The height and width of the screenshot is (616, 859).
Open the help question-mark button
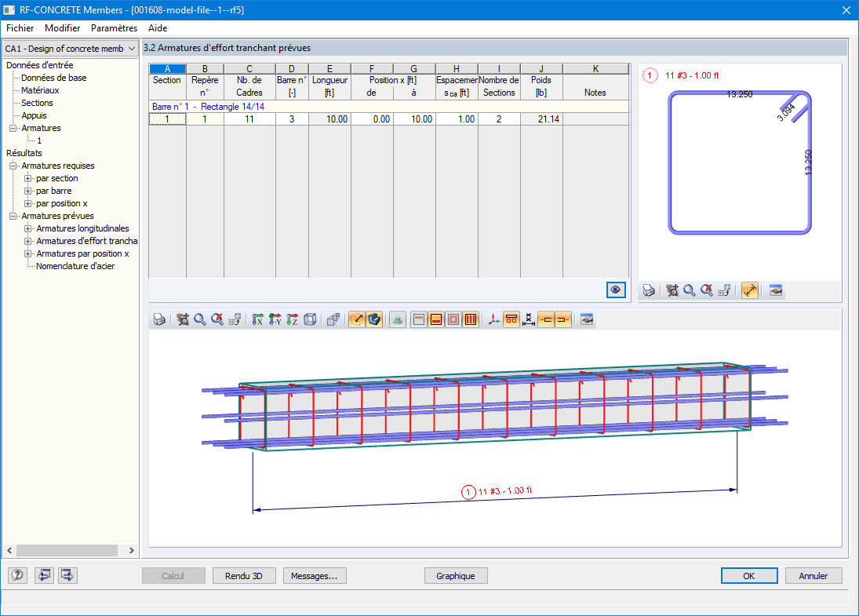17,575
